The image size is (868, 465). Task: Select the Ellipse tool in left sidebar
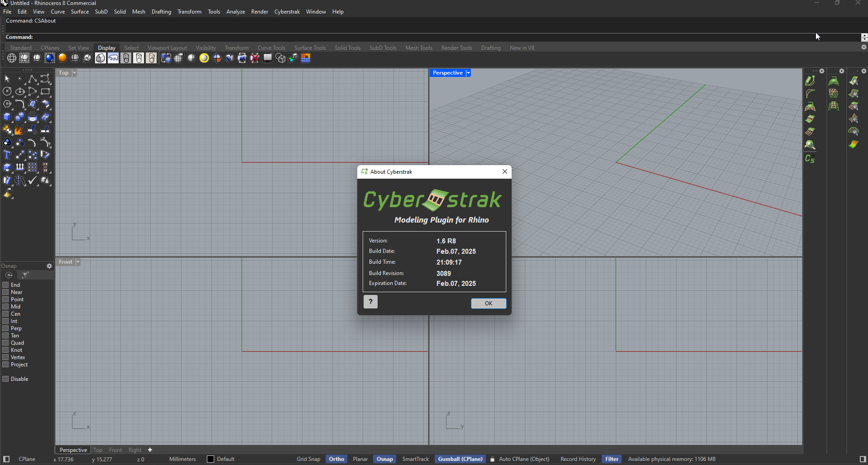click(x=20, y=92)
